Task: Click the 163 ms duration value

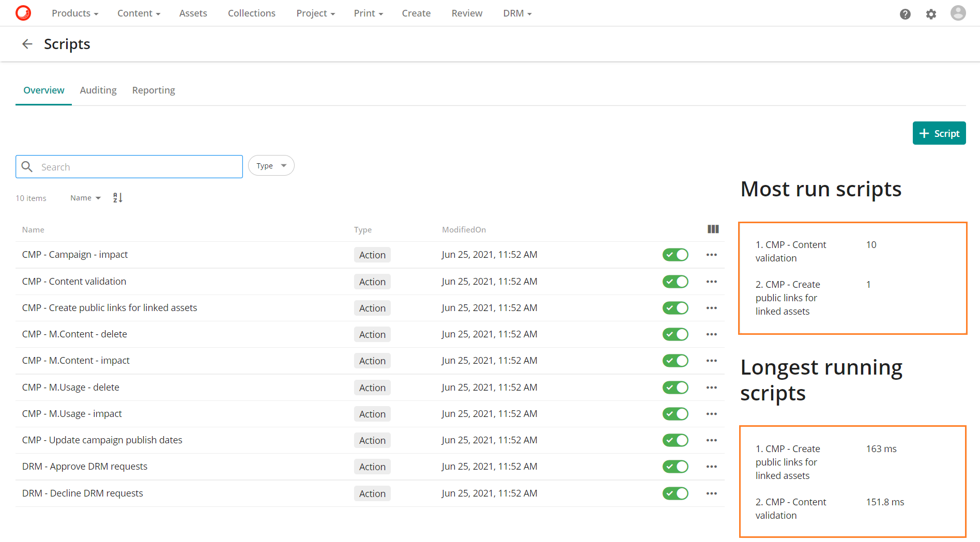Action: [881, 449]
